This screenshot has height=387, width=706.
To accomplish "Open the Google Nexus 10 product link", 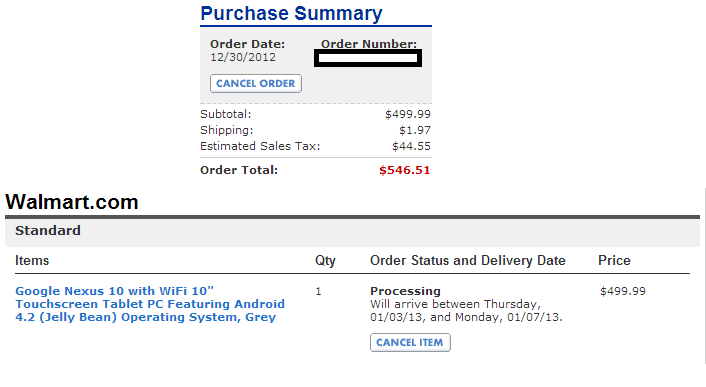I will click(x=150, y=304).
